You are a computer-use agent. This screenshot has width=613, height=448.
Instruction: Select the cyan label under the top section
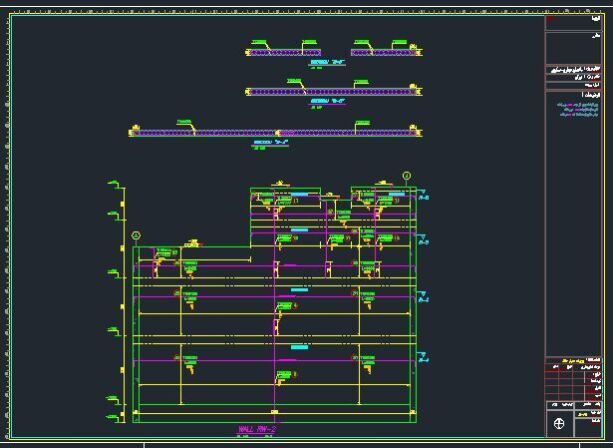[x=327, y=62]
